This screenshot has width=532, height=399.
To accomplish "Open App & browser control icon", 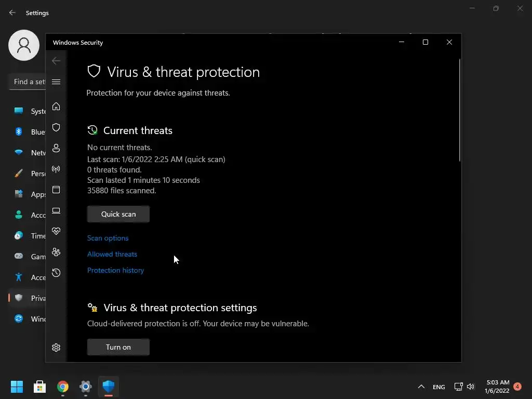I will (x=56, y=190).
